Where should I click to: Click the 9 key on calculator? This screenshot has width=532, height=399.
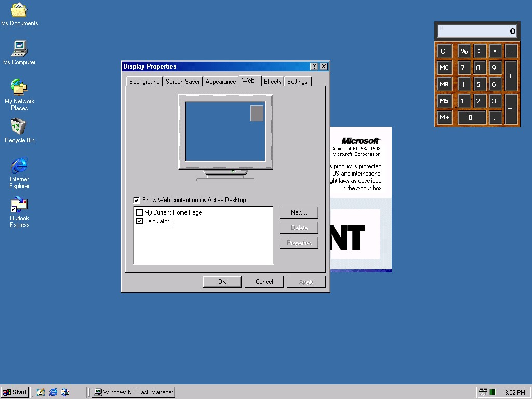coord(495,68)
